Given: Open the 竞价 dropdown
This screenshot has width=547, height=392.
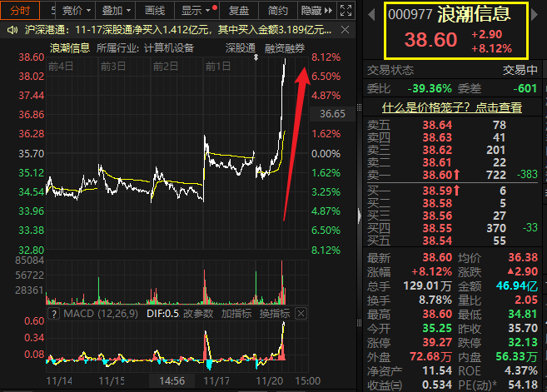Looking at the screenshot, I should click(x=76, y=11).
